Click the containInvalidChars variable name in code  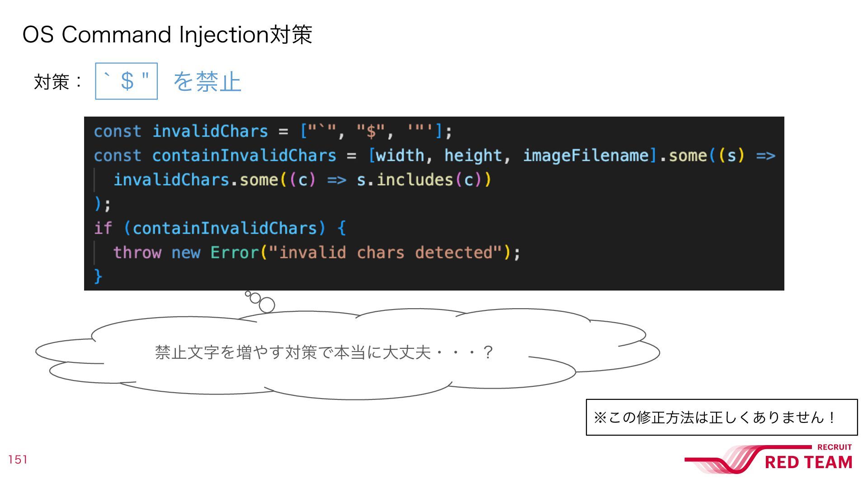click(x=244, y=155)
